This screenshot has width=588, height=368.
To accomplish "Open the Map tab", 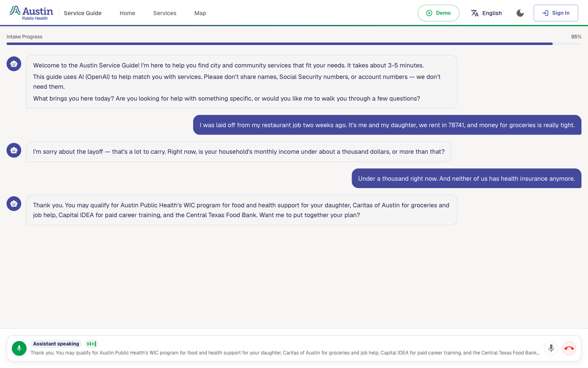I will [x=200, y=13].
